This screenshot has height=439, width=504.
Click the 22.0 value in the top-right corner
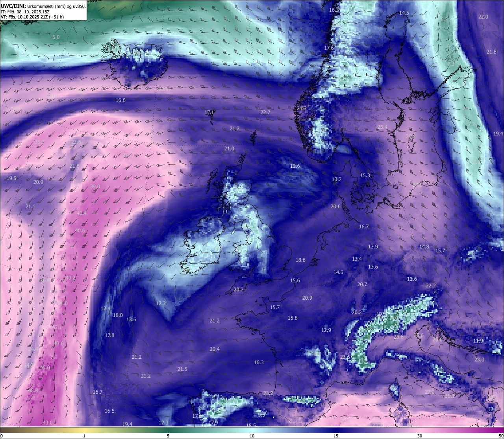point(483,17)
